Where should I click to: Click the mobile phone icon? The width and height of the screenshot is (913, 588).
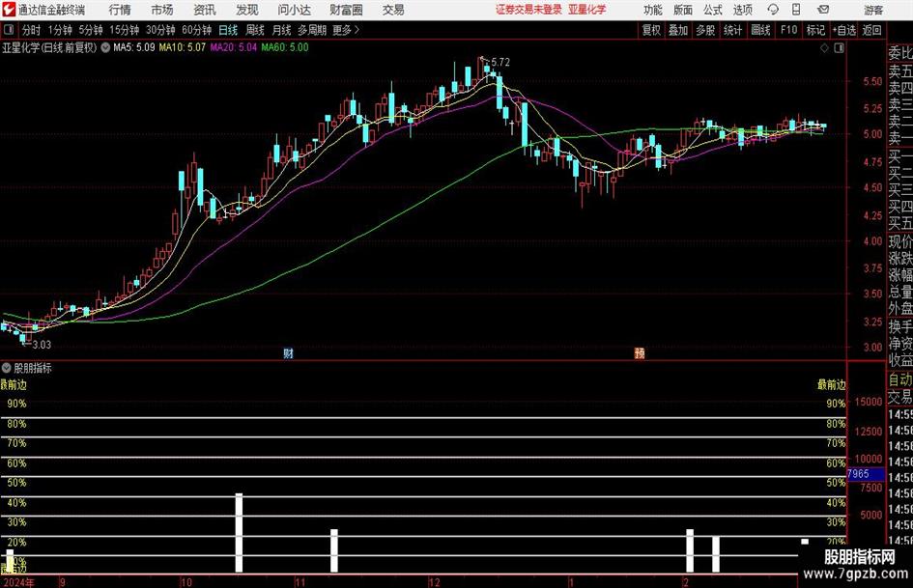796,10
